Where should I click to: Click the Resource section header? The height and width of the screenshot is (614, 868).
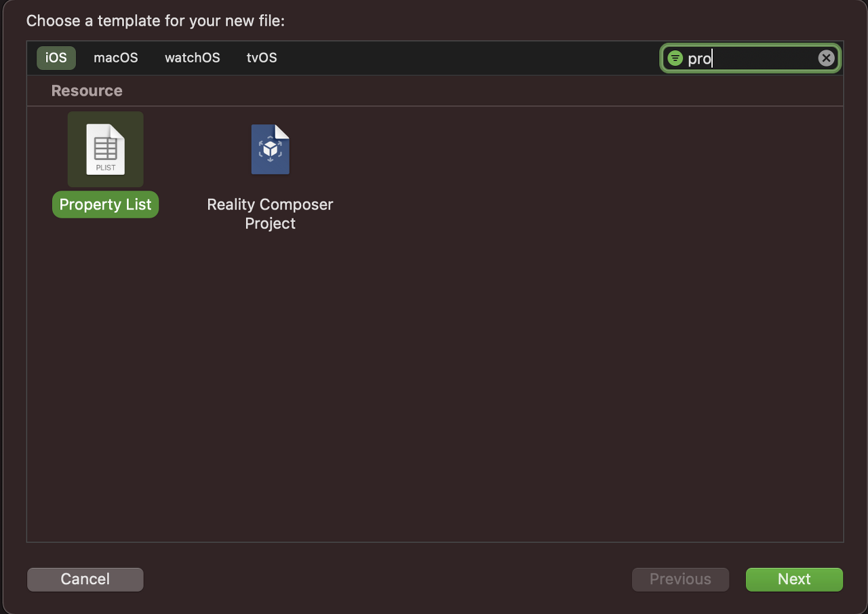click(x=87, y=91)
